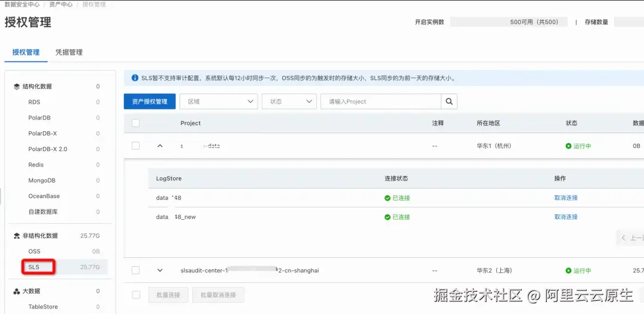Select 自建数据库 in the sidebar
Viewport: 644px width, 314px height.
(x=42, y=212)
